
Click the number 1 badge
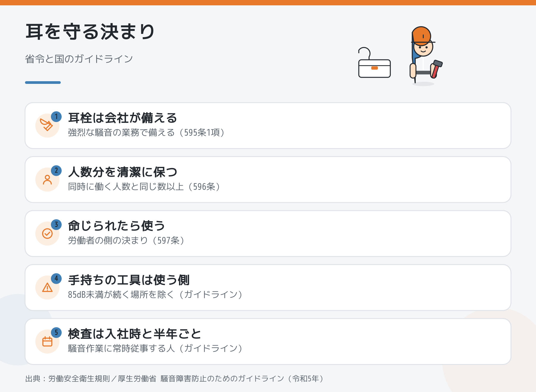click(x=56, y=117)
